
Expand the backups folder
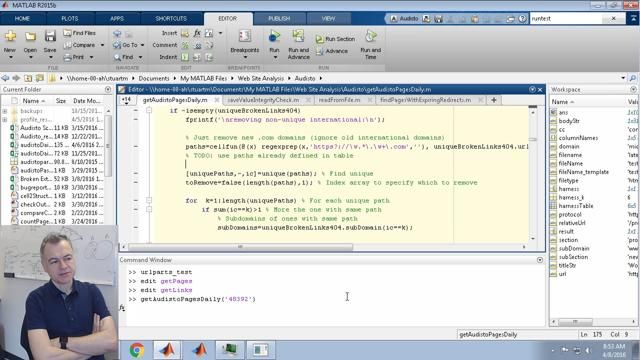coord(4,111)
